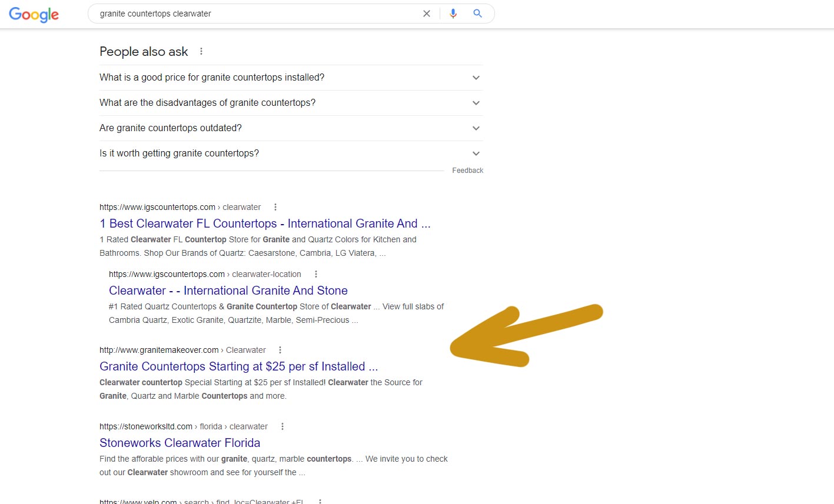Expand 'disadvantages of granite countertops' question
The width and height of the screenshot is (834, 504).
click(291, 103)
